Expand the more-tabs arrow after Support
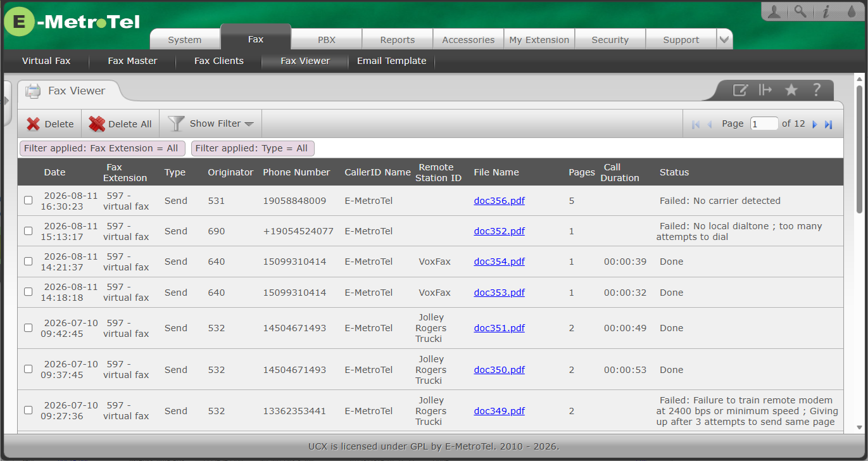The image size is (868, 461). (724, 39)
